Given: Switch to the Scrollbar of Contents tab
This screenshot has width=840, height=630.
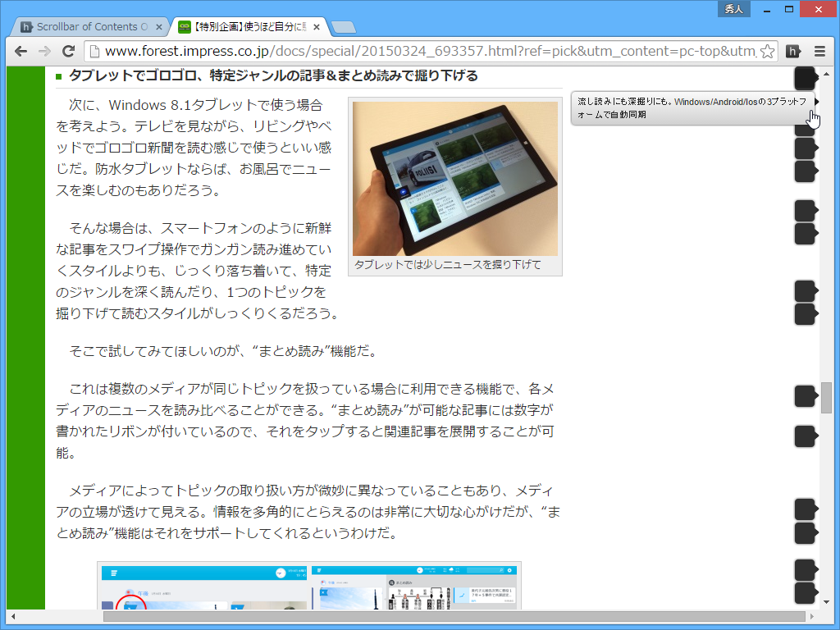Looking at the screenshot, I should [x=91, y=26].
